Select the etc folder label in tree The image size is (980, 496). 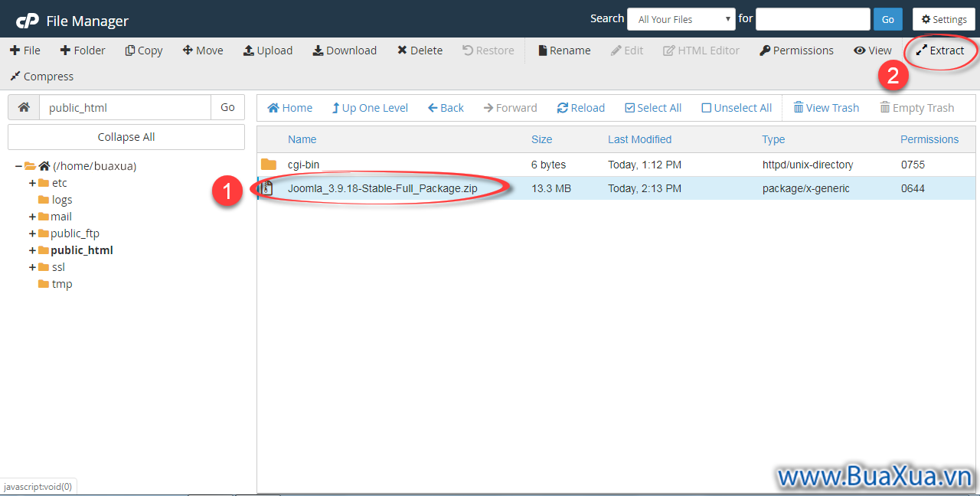(60, 183)
